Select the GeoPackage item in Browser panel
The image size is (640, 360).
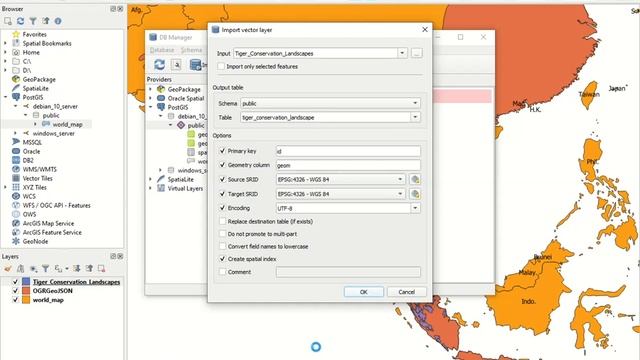[x=39, y=79]
